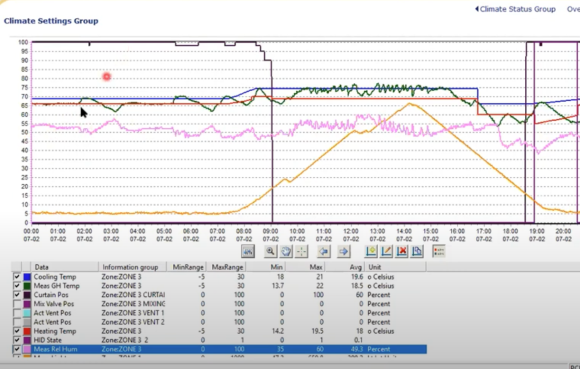Uncheck the HID State checkbox

pos(17,340)
